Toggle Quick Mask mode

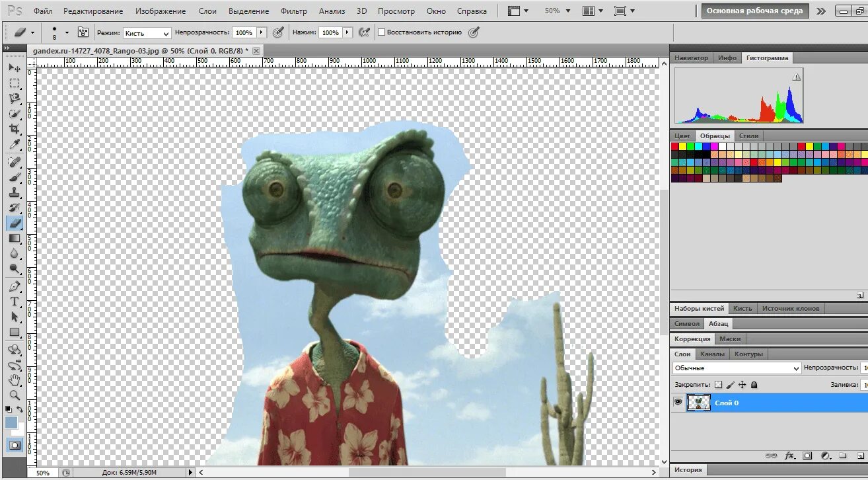(x=15, y=445)
